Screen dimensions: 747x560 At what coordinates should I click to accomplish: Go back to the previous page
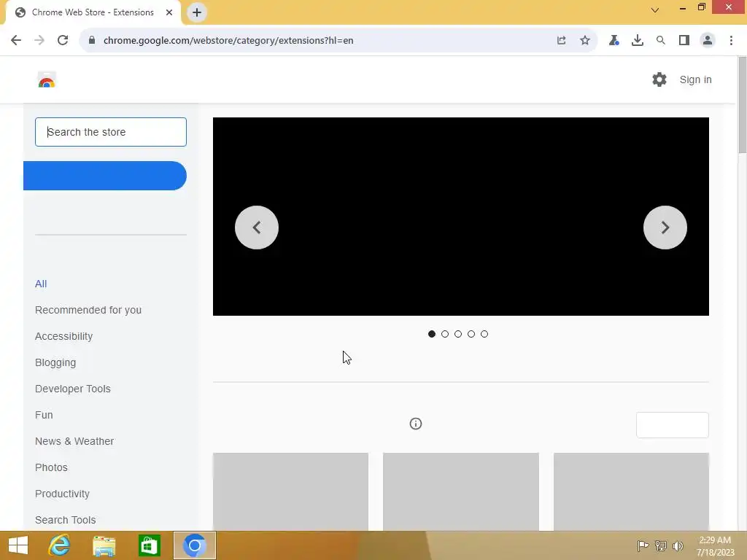point(16,41)
